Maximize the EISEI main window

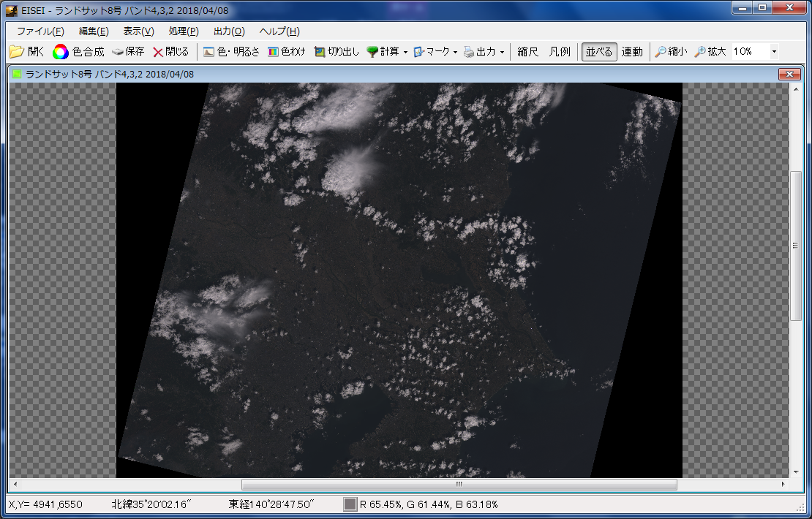point(762,8)
